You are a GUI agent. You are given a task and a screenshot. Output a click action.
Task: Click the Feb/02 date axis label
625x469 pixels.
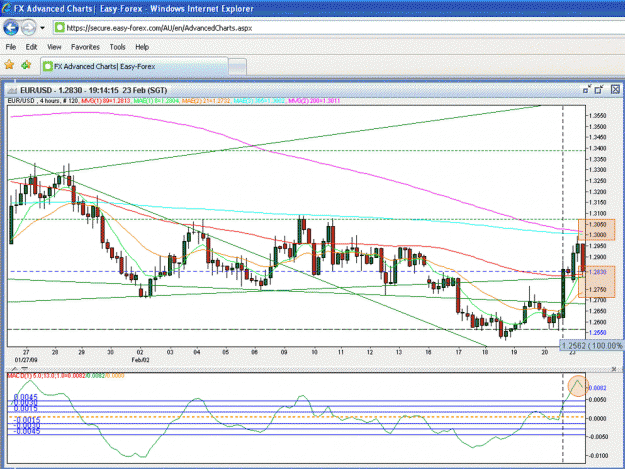[141, 360]
